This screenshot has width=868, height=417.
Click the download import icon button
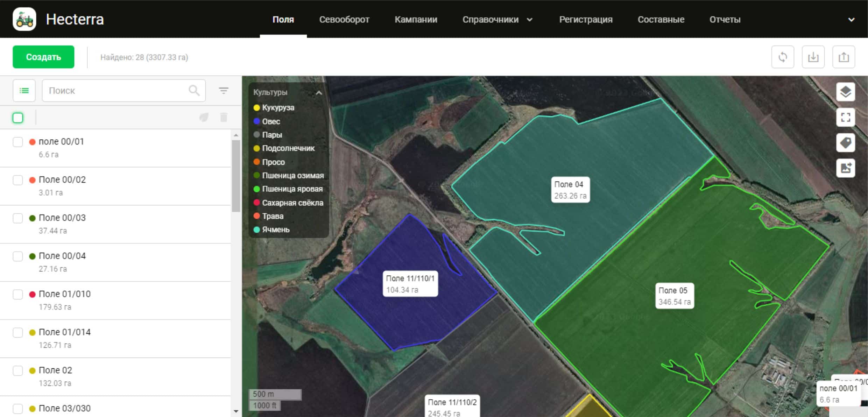pos(813,57)
